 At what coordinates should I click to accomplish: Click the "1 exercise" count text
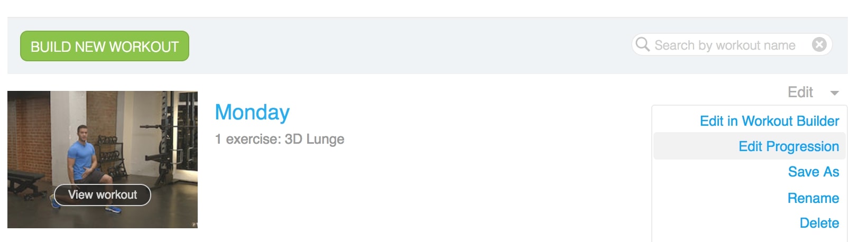[246, 139]
